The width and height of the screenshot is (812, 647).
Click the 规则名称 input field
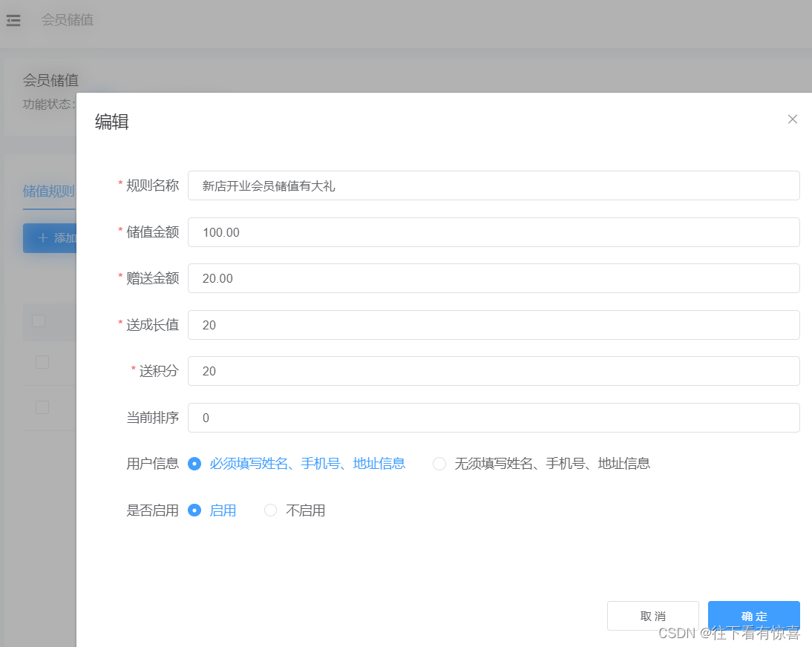(x=494, y=185)
